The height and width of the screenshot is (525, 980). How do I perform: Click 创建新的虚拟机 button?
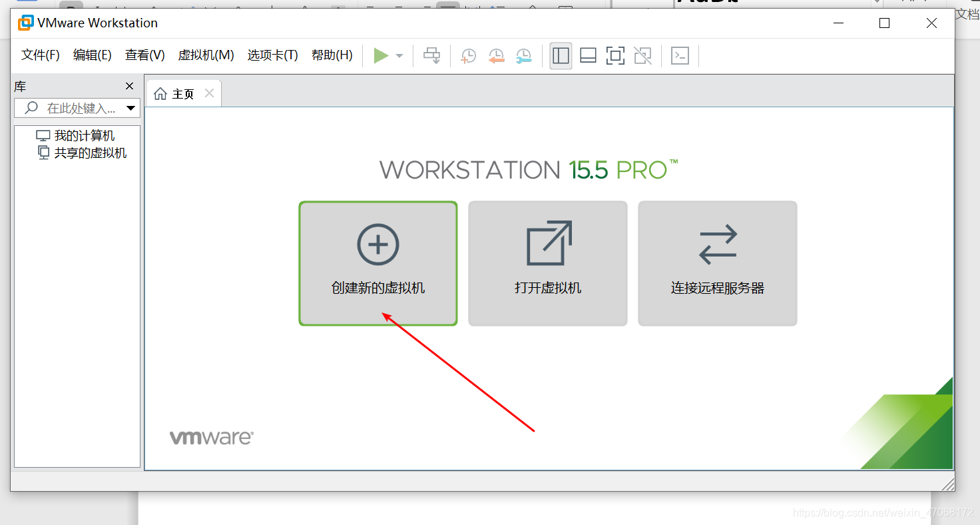[378, 264]
